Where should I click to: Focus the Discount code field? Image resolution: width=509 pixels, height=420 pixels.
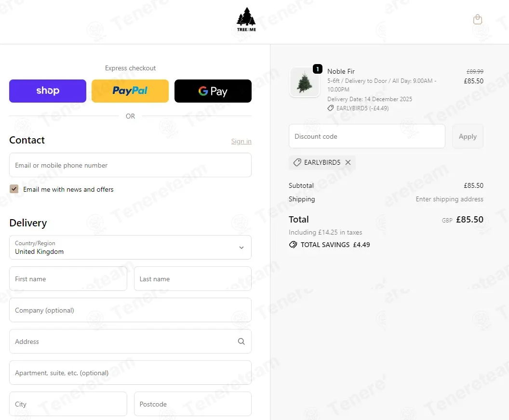pyautogui.click(x=367, y=136)
